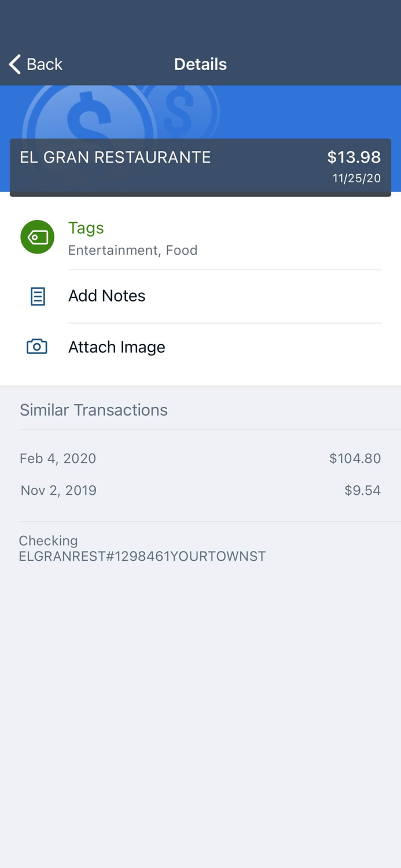Select the Add Notes text option
Viewport: 401px width, 868px height.
(x=107, y=296)
